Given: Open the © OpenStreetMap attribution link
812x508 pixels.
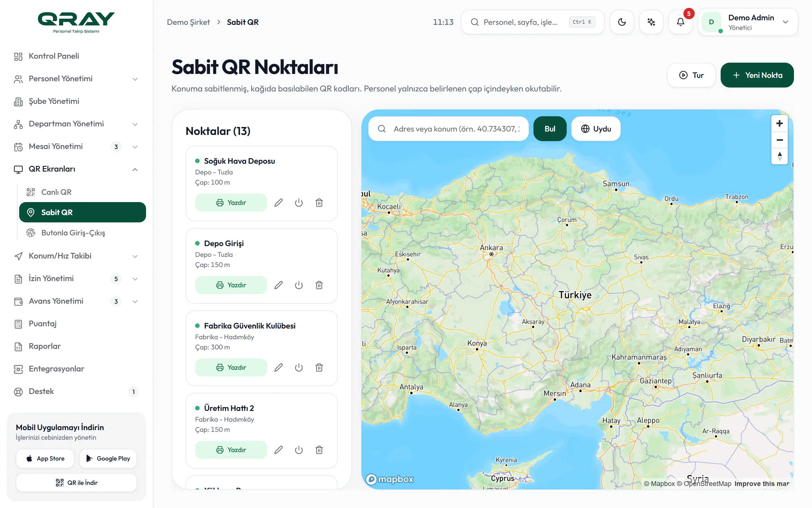Looking at the screenshot, I should click(704, 483).
